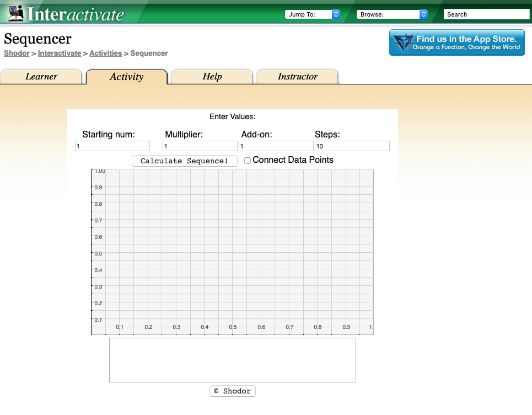
Task: Click the App Store badge
Action: 456,42
